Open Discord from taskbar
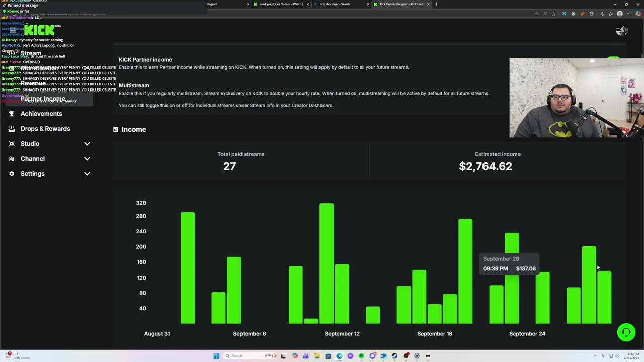The height and width of the screenshot is (362, 644). 373,356
